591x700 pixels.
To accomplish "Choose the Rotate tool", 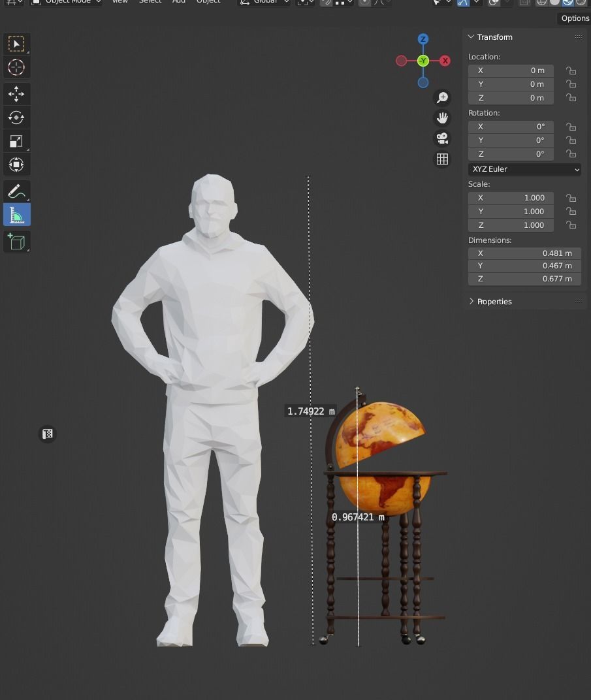I will (x=16, y=118).
